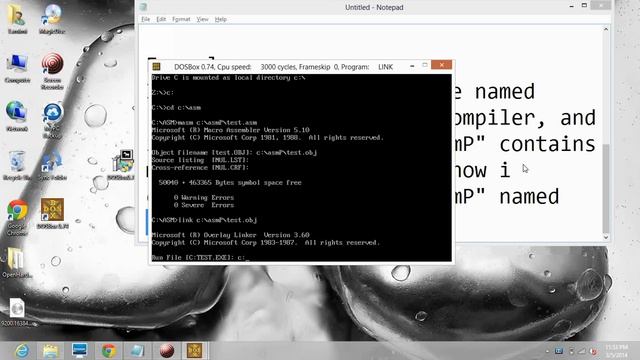Switch to Notepad via the taskbar icon
Viewport: 640px width, 360px height.
point(137,351)
